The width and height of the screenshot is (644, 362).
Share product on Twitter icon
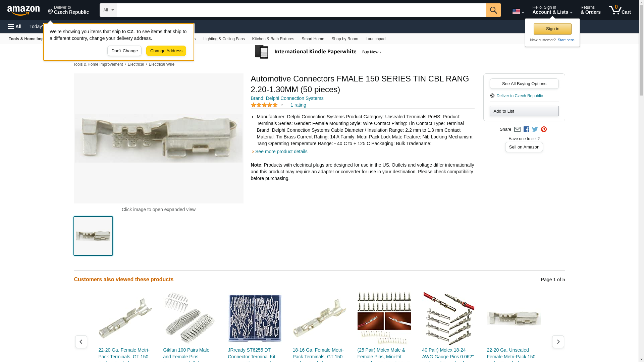coord(535,129)
